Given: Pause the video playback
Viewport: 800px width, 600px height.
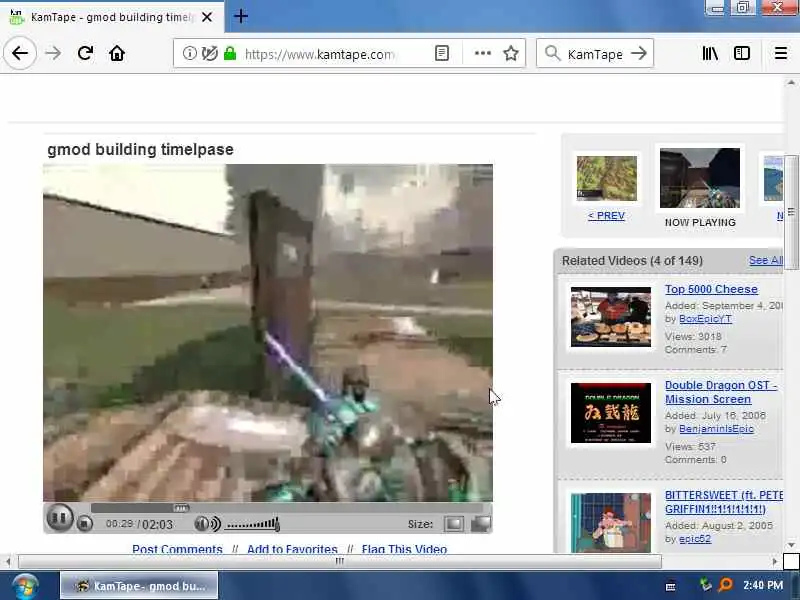Looking at the screenshot, I should [60, 517].
